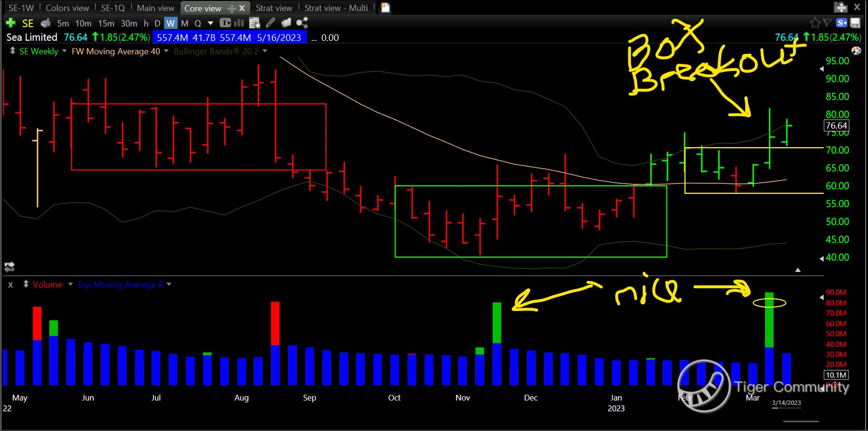Click the bottom price-axis scale arrow near 40.00
Image resolution: width=868 pixels, height=431 pixels.
(821, 259)
